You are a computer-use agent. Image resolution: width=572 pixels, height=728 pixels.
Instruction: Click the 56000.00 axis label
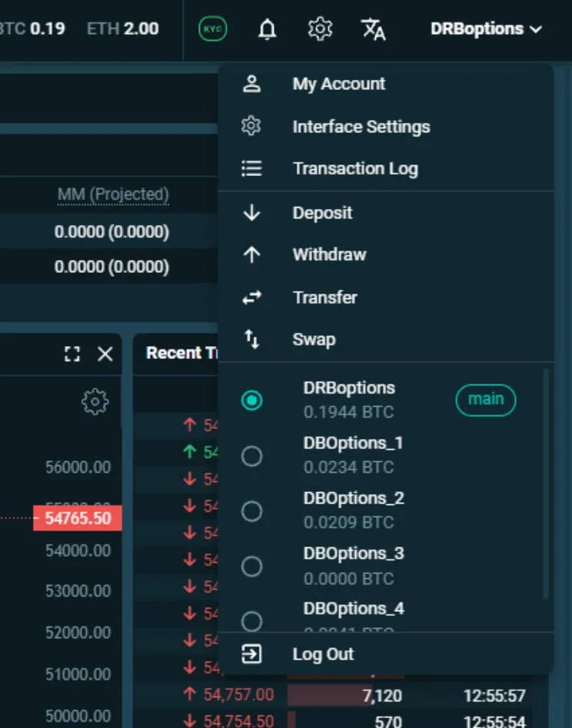click(78, 467)
